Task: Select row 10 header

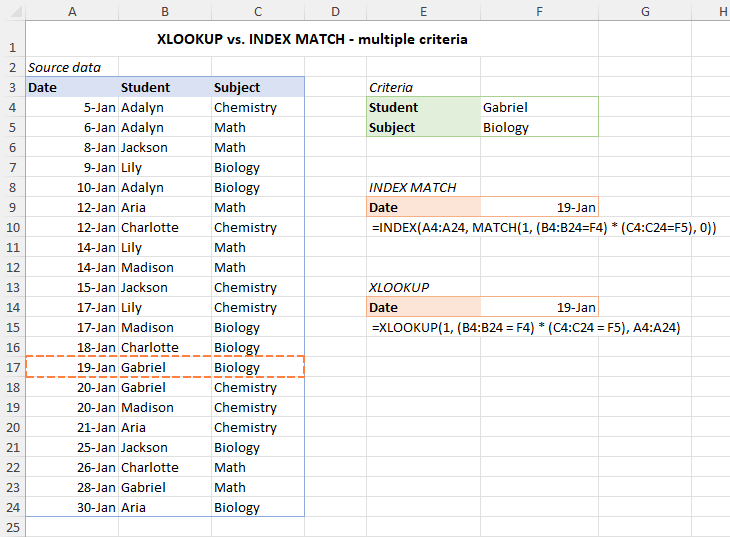Action: (x=13, y=227)
